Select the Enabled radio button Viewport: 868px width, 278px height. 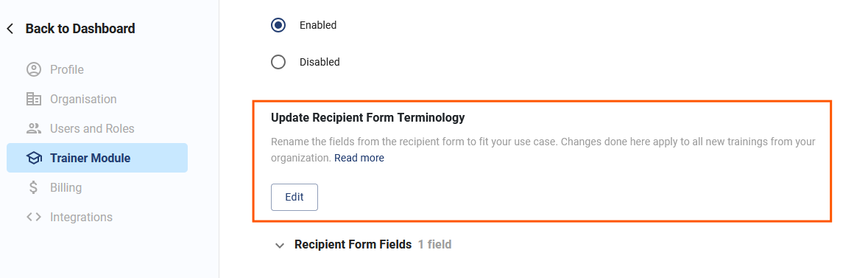(x=278, y=25)
